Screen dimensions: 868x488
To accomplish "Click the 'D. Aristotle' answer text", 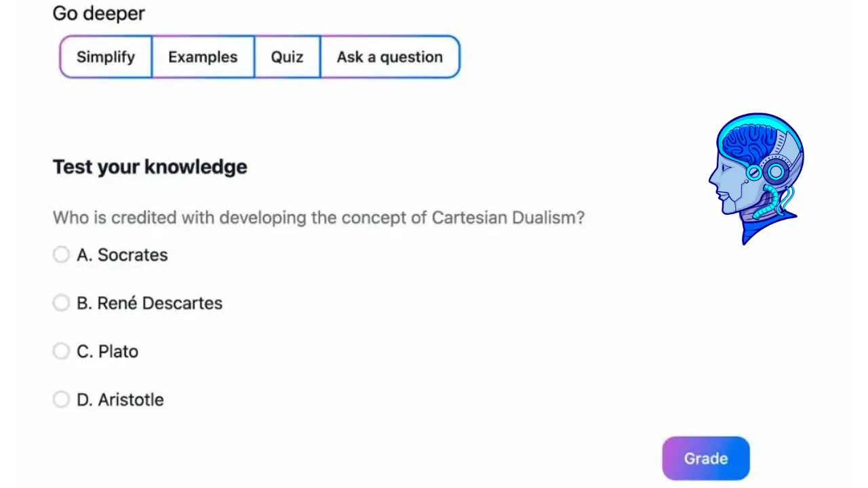I will pos(120,399).
